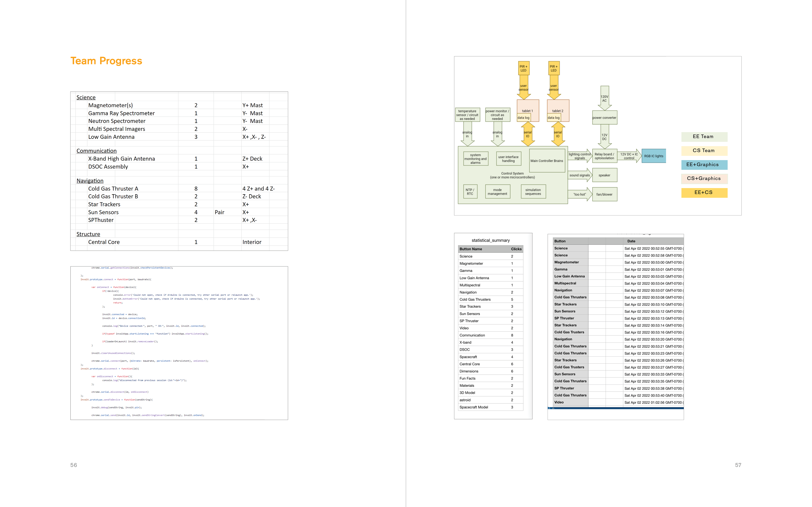Click the code screenshot thumbnail
The image size is (812, 507).
point(179,343)
